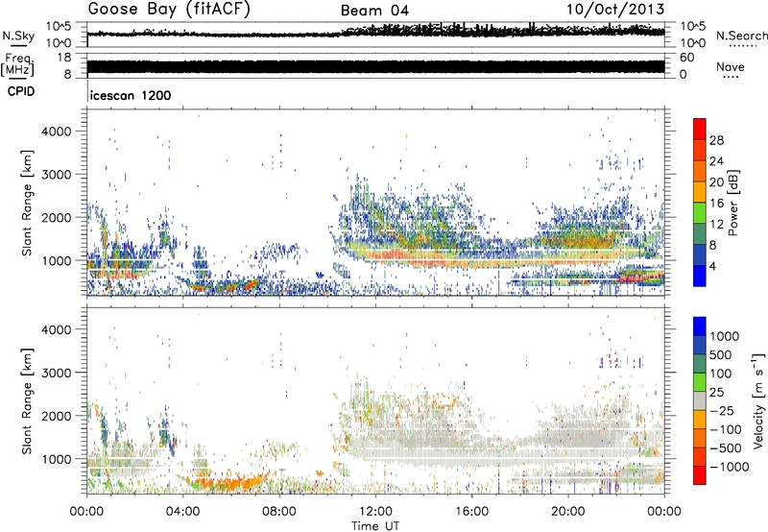Select the "icescan 1200" control program text
This screenshot has height=532, width=768.
(131, 95)
